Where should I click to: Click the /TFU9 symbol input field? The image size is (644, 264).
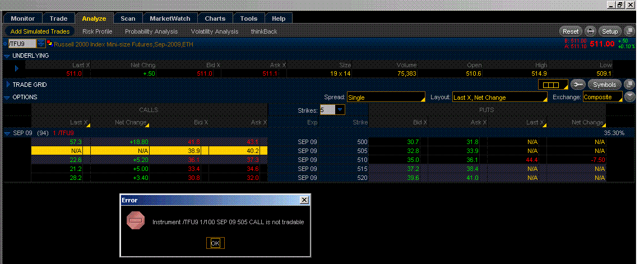[22, 44]
